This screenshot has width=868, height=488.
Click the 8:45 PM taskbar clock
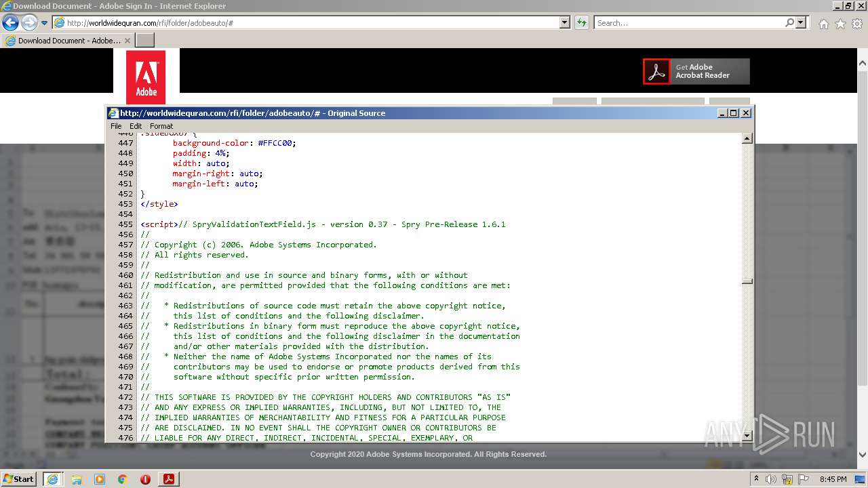[833, 479]
